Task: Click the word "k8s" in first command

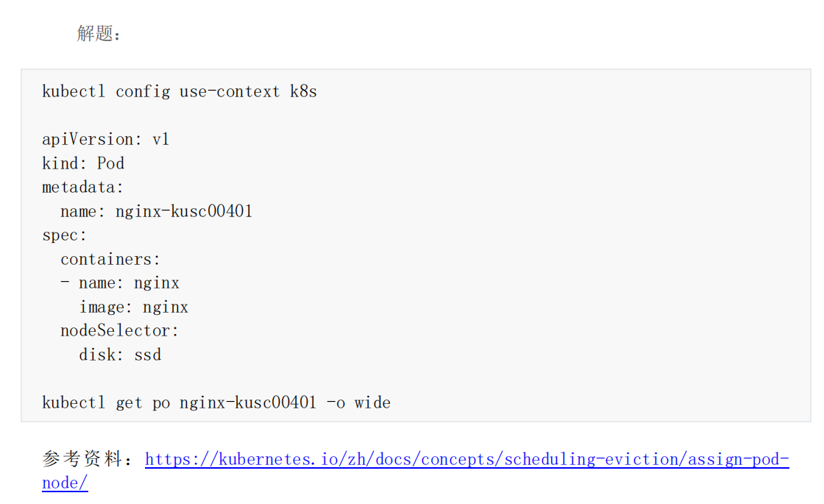Action: coord(303,91)
